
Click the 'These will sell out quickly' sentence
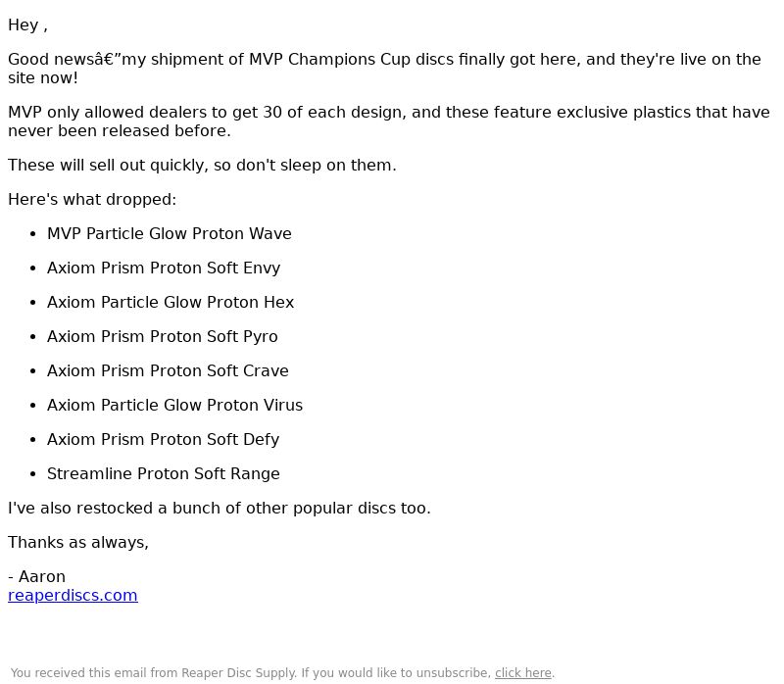click(202, 165)
